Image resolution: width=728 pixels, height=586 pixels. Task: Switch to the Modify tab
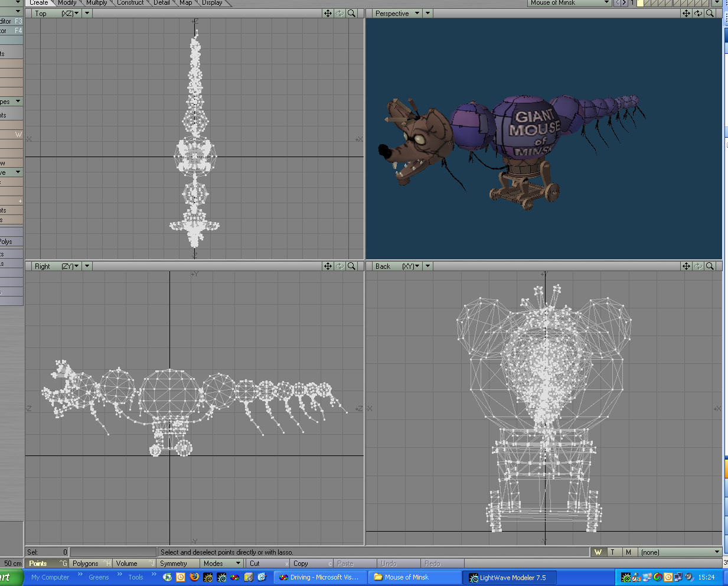[67, 3]
